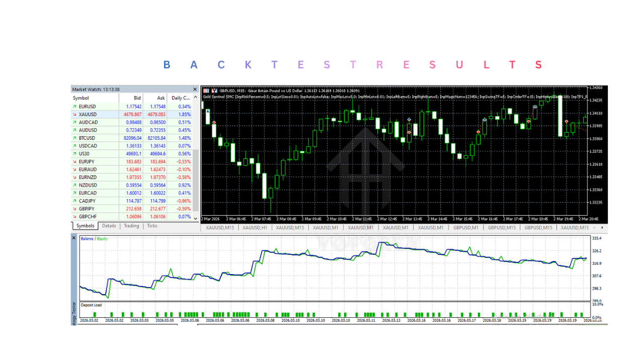
Task: Click US30 ask price 49694.6
Action: pos(157,154)
